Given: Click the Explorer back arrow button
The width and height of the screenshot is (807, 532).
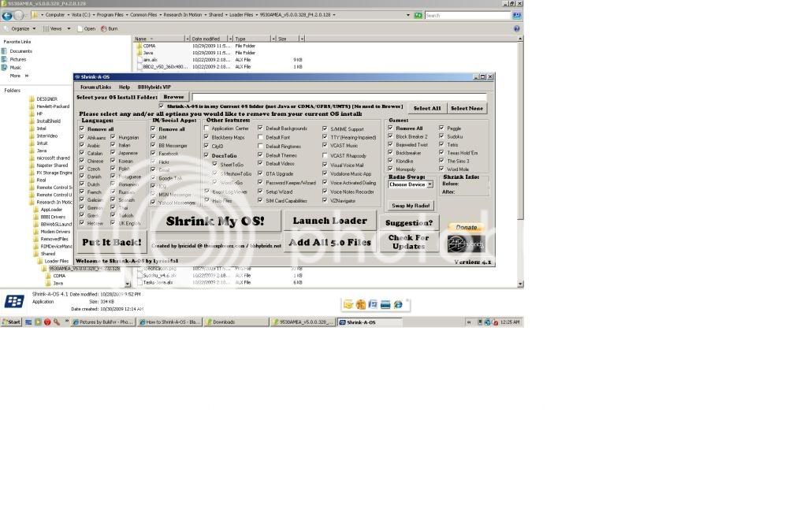Looking at the screenshot, I should click(7, 16).
